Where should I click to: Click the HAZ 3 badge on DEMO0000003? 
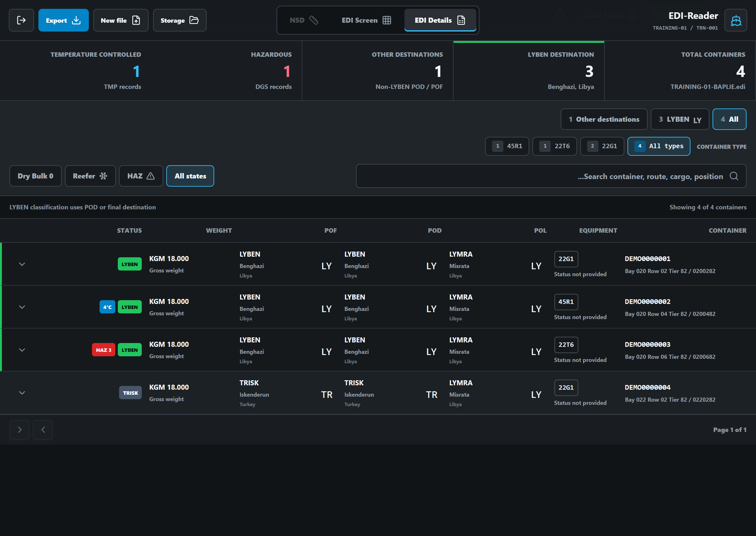click(x=104, y=350)
